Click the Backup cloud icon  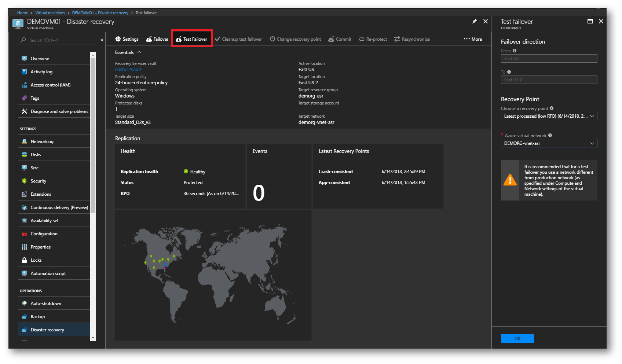click(24, 316)
